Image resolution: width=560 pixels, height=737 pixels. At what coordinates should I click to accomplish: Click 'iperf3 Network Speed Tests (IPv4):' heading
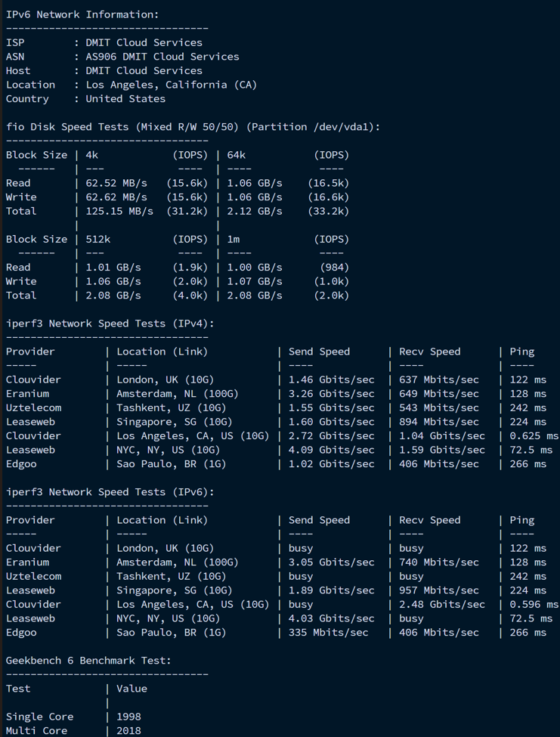[110, 324]
